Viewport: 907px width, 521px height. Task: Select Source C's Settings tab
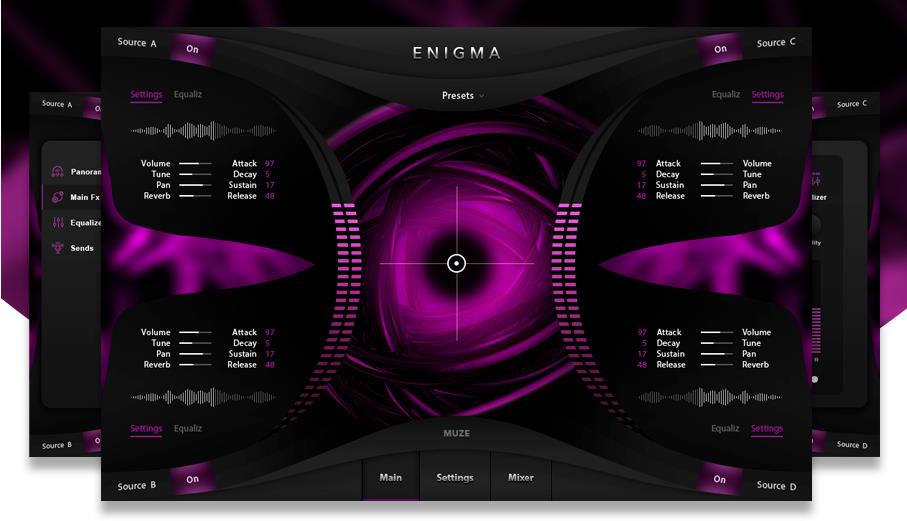pos(768,94)
